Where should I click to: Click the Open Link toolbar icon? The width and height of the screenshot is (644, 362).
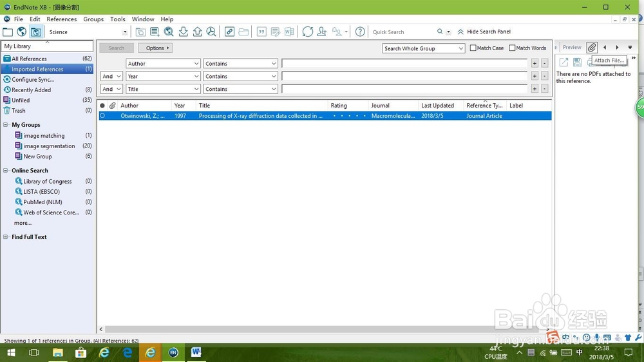click(230, 32)
